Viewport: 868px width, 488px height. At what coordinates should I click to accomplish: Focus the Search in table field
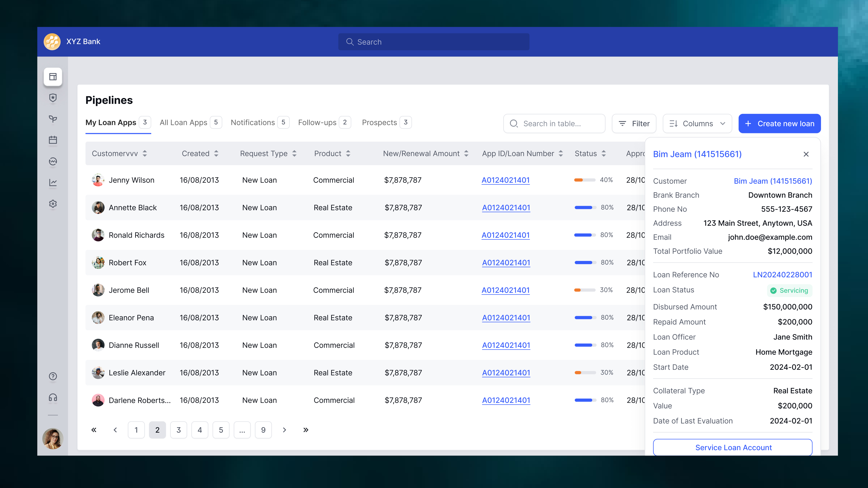(x=554, y=124)
